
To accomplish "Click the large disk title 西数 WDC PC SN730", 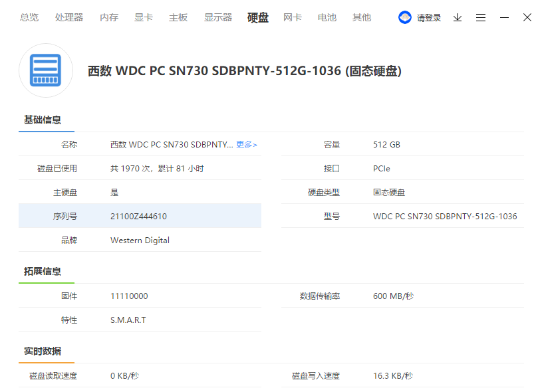I will point(245,71).
